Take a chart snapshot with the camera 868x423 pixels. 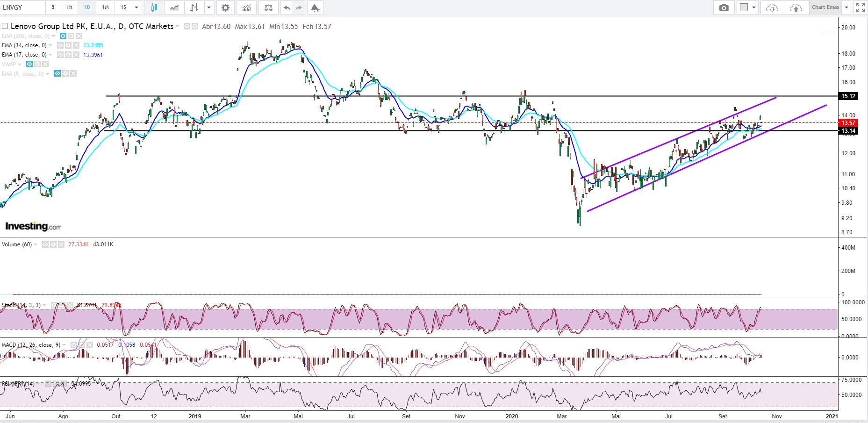(724, 7)
